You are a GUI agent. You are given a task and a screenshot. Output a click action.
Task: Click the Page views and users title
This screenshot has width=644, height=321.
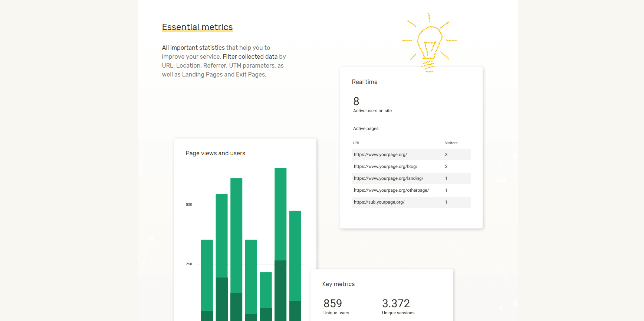[216, 153]
